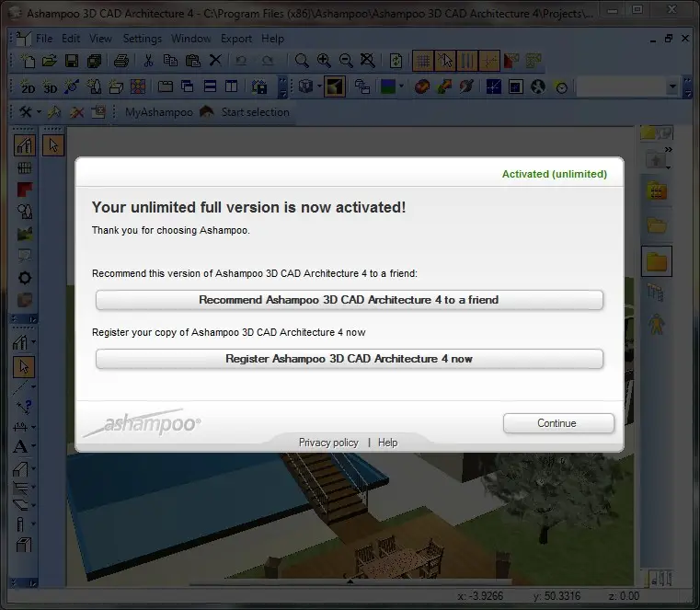The width and height of the screenshot is (700, 610).
Task: Click the red L-shaped floor icon
Action: 25,190
